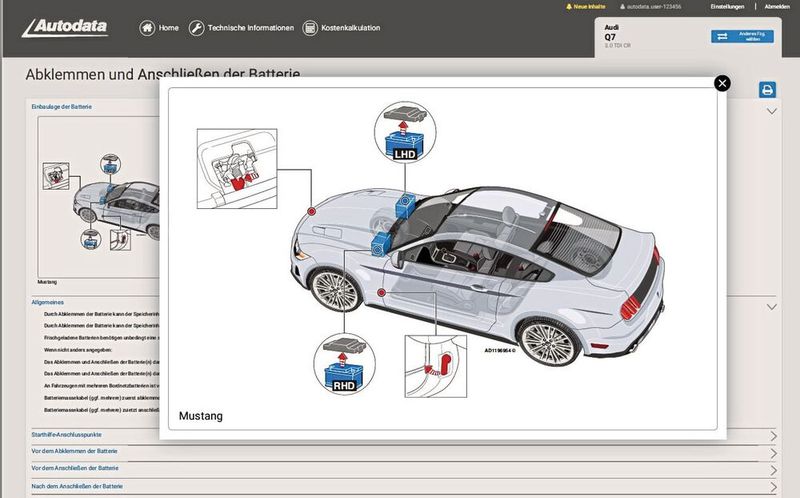
Task: Click the engine bay jump-start inset image
Action: point(237,168)
